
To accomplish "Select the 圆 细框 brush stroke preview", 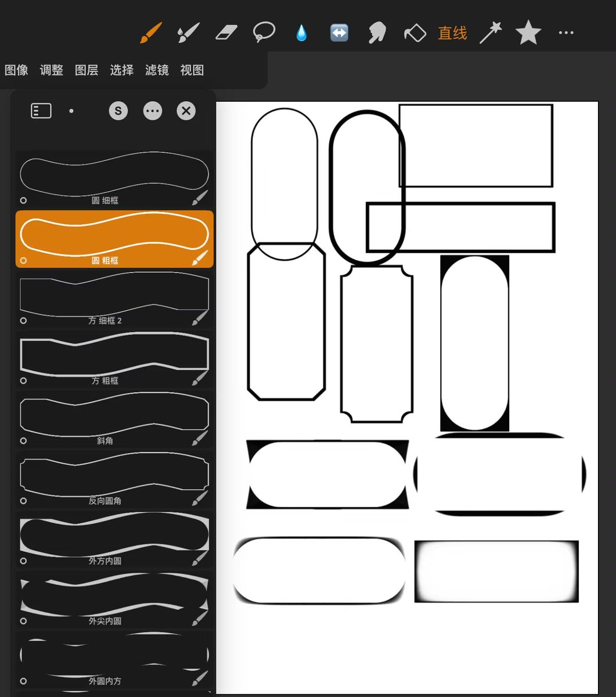I will 114,174.
